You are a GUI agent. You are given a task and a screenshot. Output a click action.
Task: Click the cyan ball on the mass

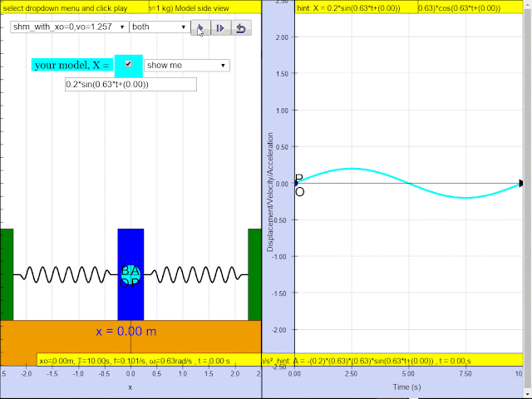(131, 275)
